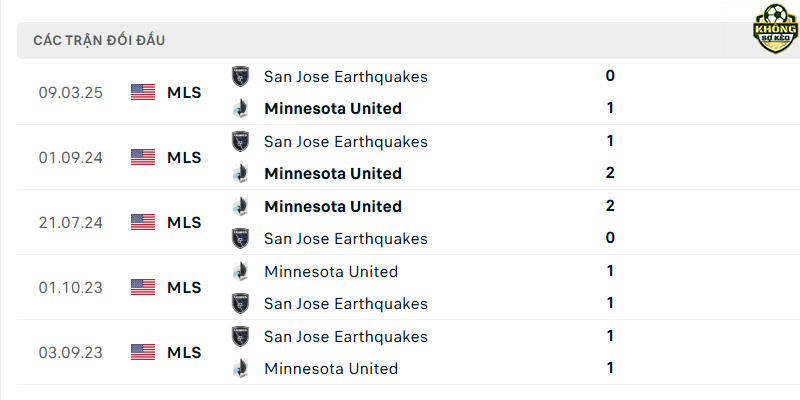Screen dimensions: 800x400
Task: Click San Jose Earthquakes crest in 01.10.23 match
Action: point(240,304)
